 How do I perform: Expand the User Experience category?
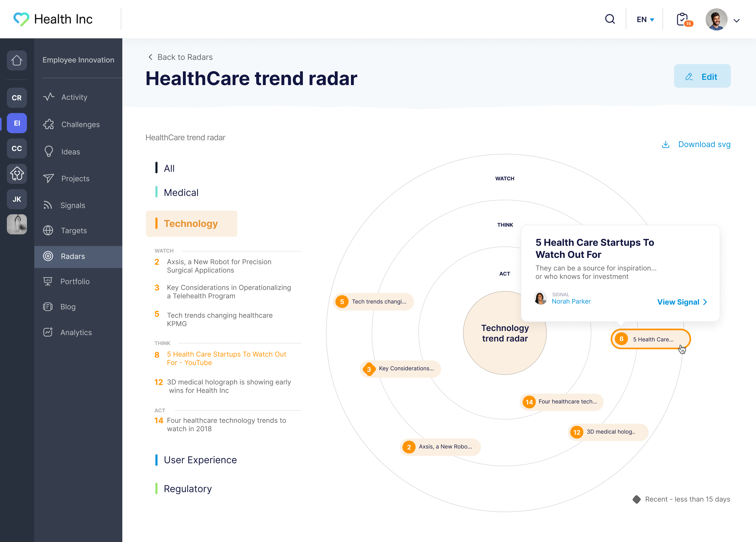tap(200, 460)
